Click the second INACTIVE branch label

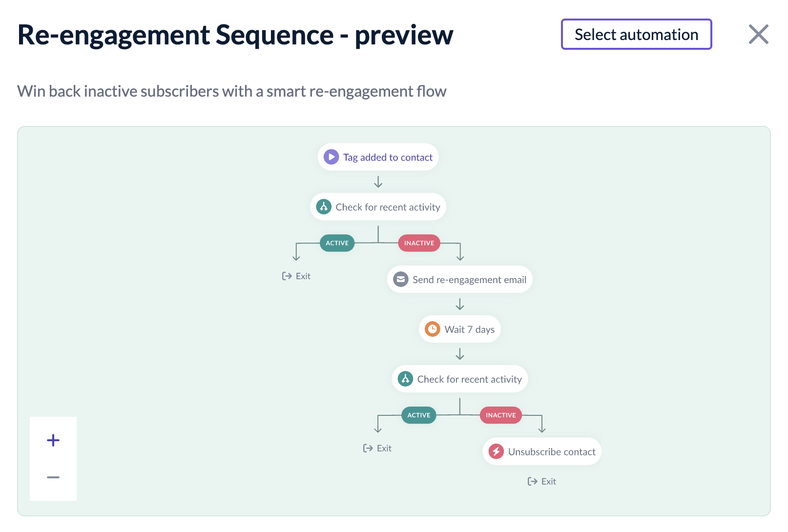(500, 415)
